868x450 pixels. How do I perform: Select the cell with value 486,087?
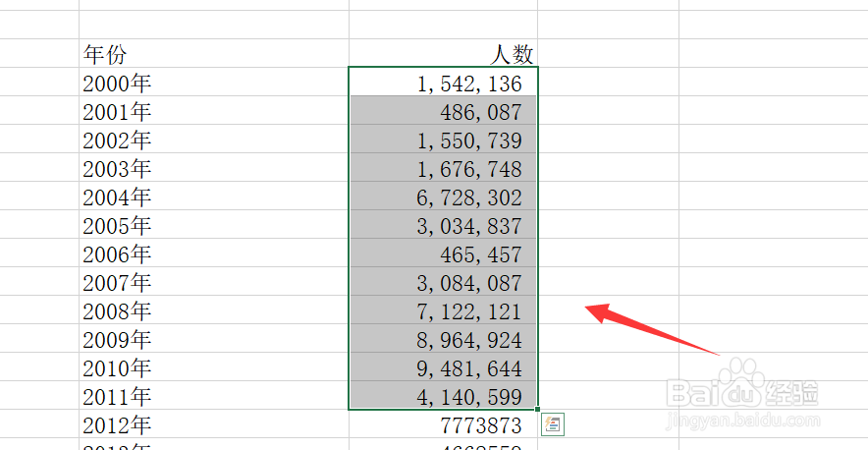(x=443, y=111)
